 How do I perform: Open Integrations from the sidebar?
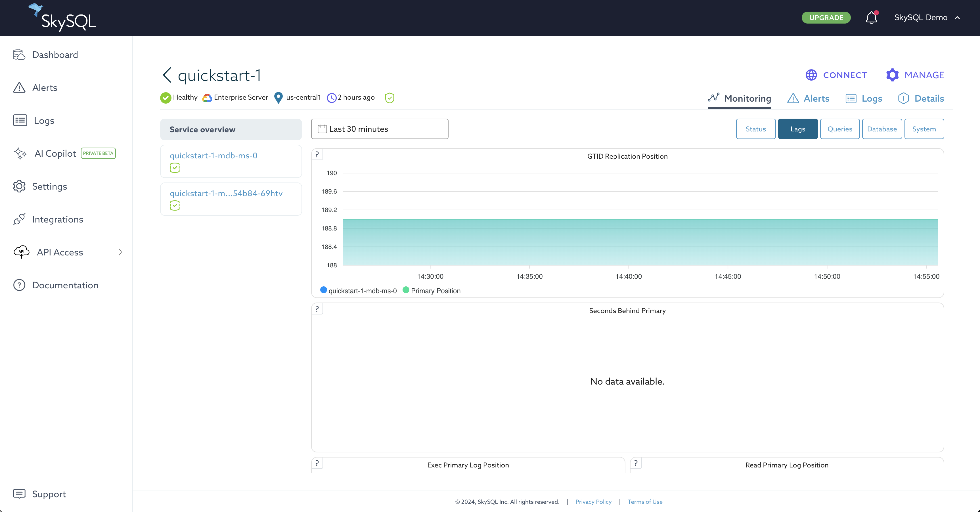(x=57, y=219)
